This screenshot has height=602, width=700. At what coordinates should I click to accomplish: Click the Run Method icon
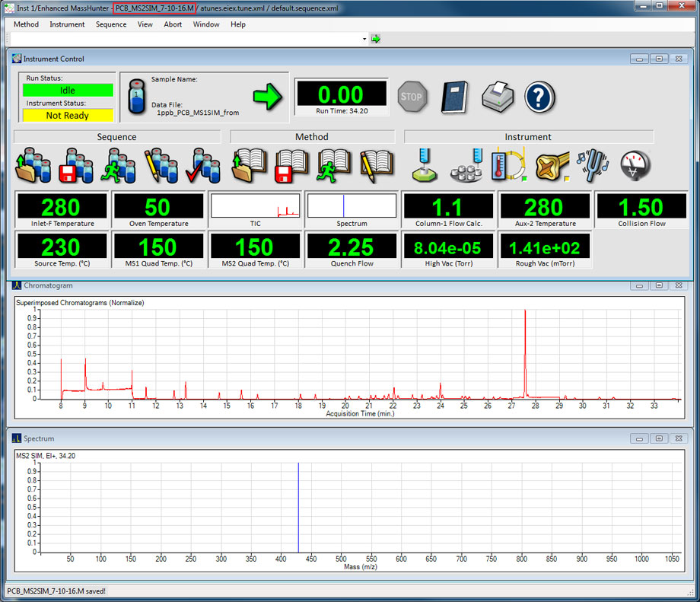coord(333,165)
